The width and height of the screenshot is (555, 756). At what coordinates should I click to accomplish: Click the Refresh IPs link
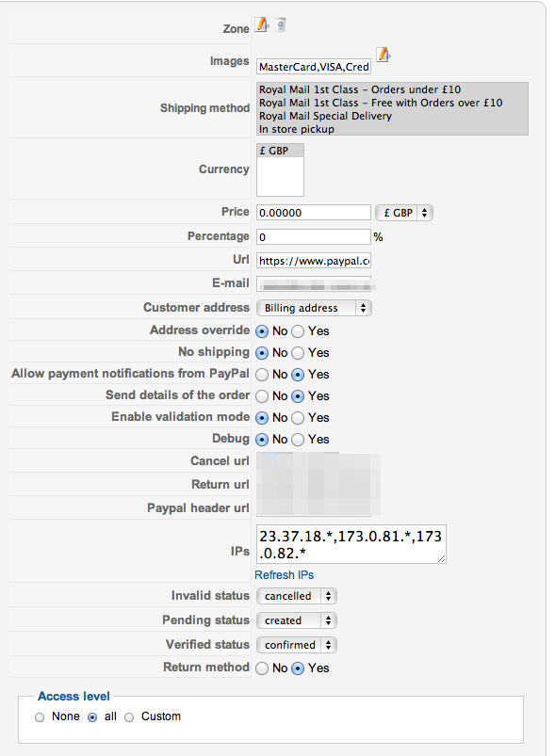[x=284, y=575]
